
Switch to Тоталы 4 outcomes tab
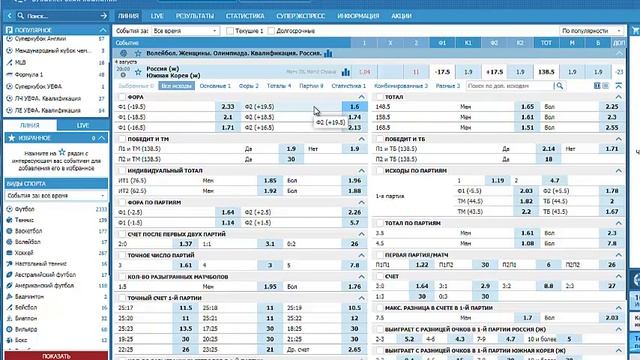(x=279, y=86)
